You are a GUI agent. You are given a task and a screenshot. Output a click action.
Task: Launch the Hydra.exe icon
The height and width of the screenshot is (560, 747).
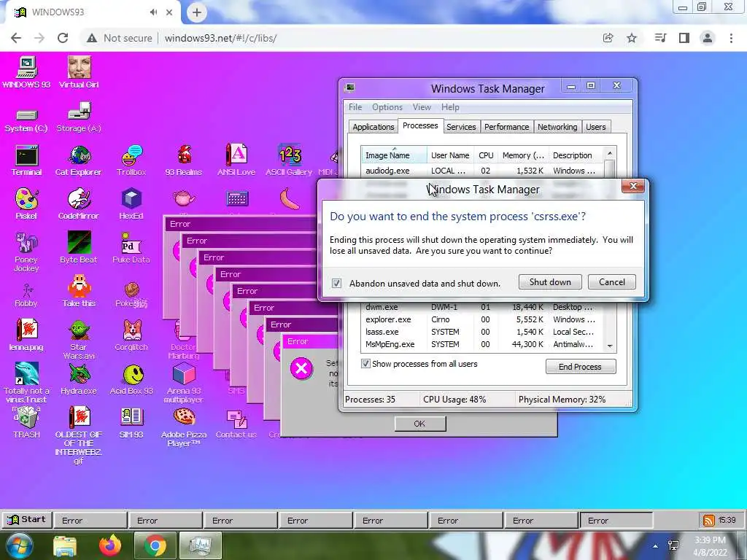tap(79, 379)
